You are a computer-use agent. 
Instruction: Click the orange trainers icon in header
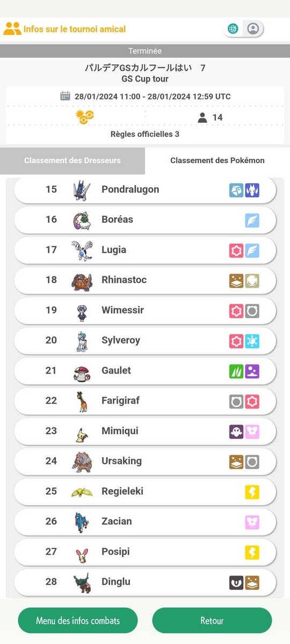[x=12, y=28]
